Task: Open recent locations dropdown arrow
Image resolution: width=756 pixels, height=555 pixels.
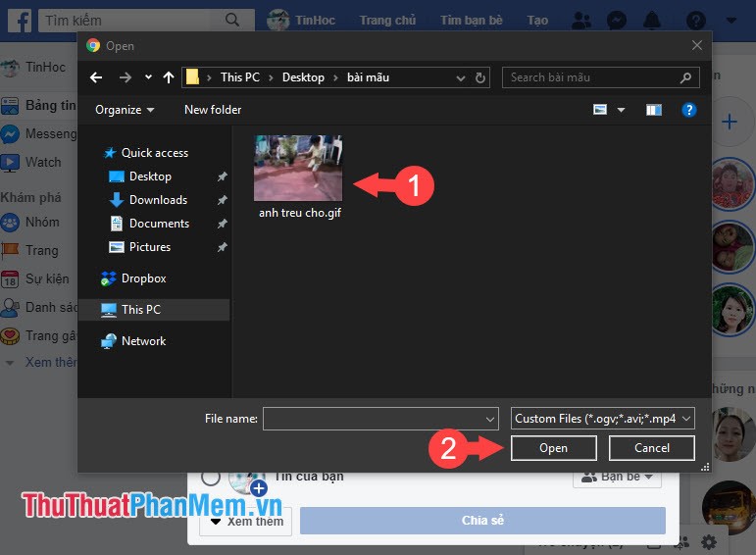Action: (x=148, y=77)
